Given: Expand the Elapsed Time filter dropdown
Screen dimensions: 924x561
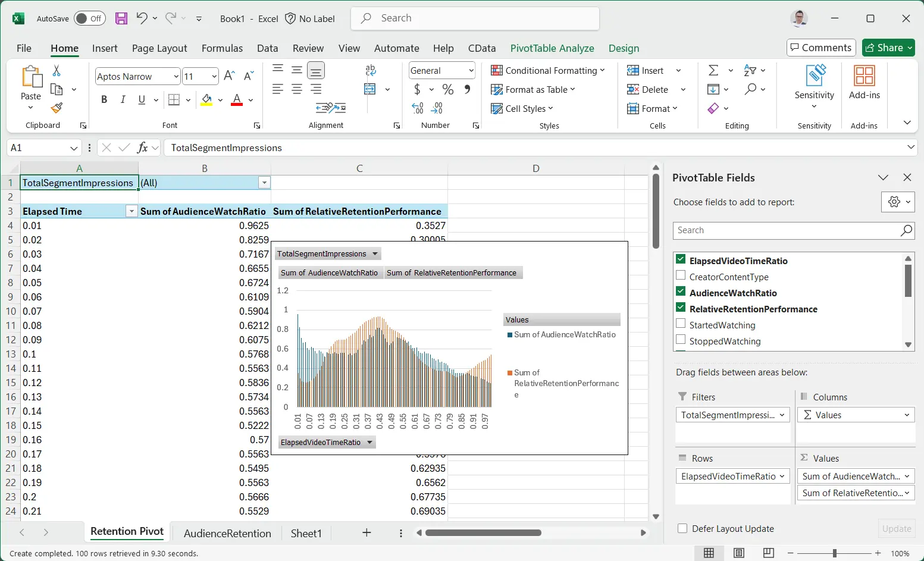Looking at the screenshot, I should pos(131,211).
